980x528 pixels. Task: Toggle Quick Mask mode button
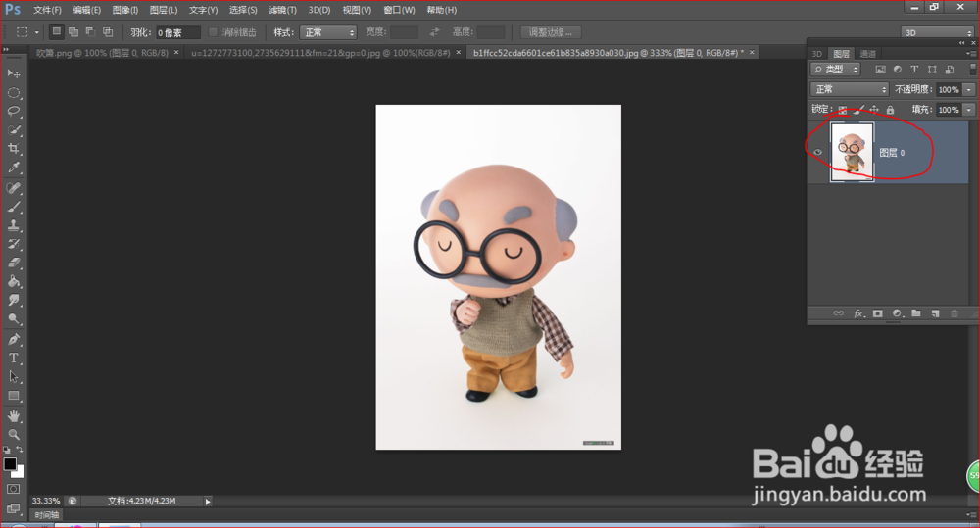click(x=13, y=489)
